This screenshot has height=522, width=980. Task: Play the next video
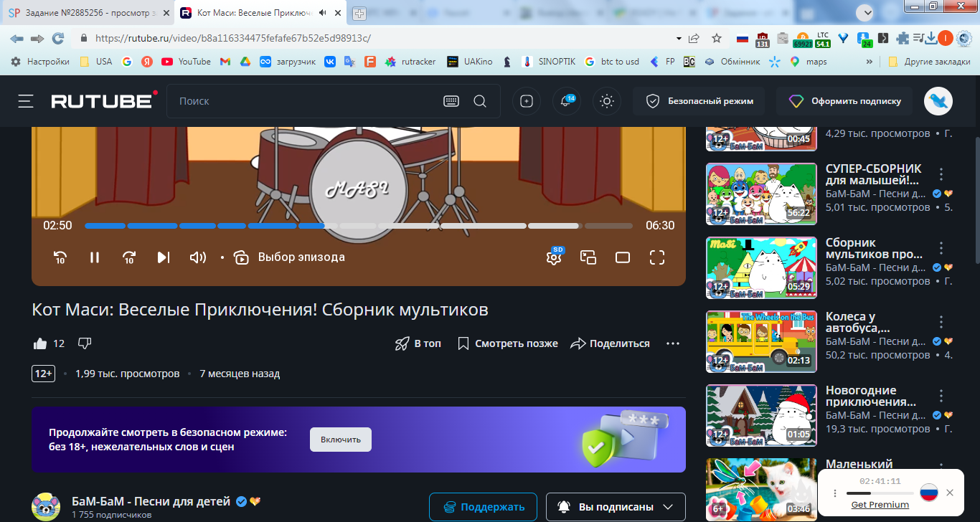pos(164,257)
